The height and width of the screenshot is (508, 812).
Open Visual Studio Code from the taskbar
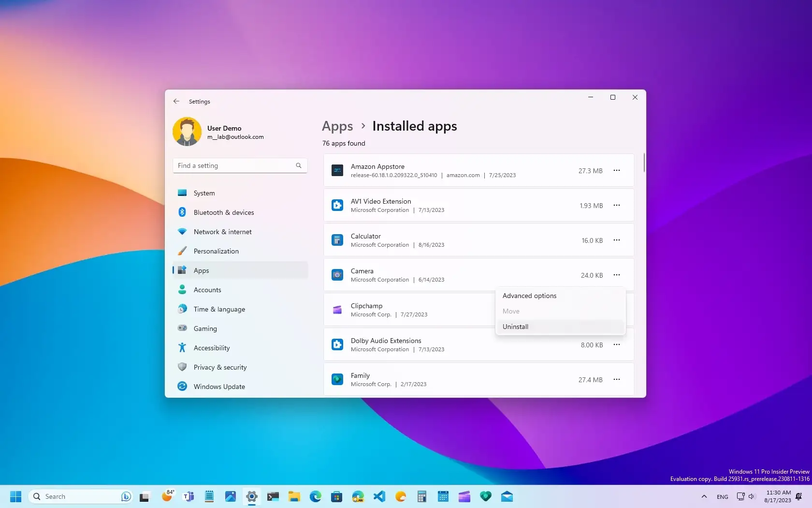[379, 496]
